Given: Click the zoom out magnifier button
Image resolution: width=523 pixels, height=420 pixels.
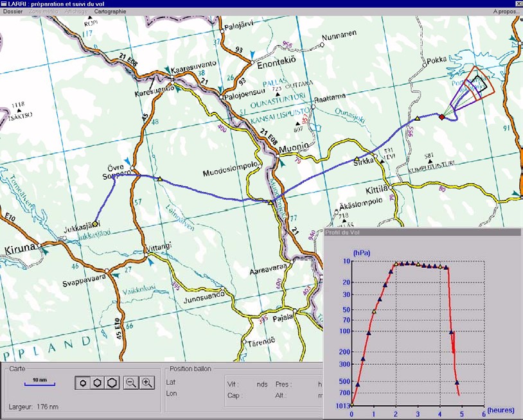Looking at the screenshot, I should click(x=130, y=383).
